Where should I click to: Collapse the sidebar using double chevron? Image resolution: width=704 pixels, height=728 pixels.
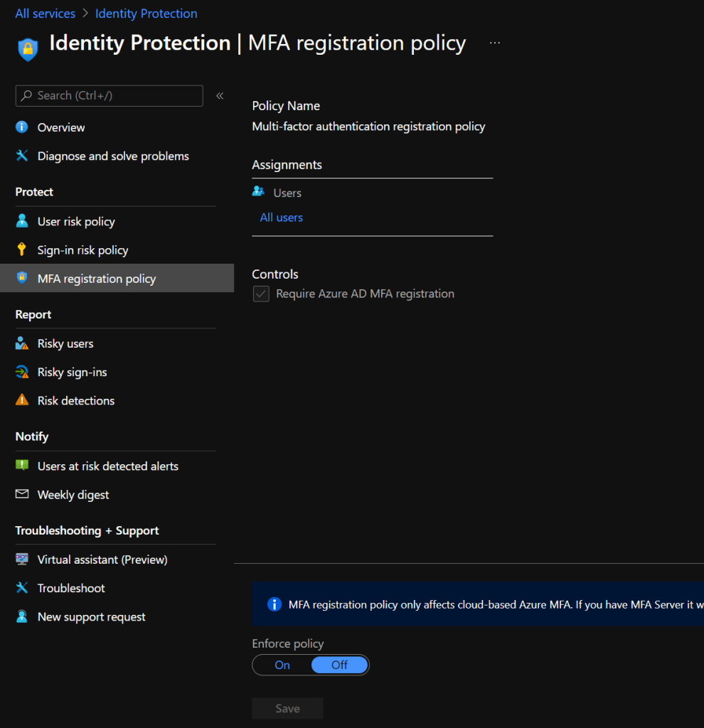220,95
